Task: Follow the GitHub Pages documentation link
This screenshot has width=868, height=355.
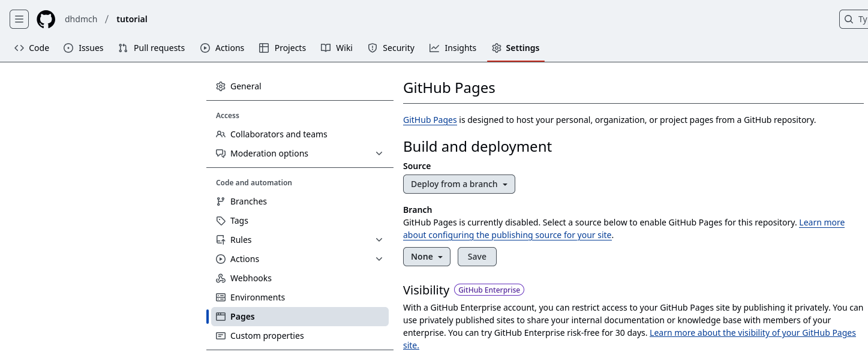Action: click(430, 120)
